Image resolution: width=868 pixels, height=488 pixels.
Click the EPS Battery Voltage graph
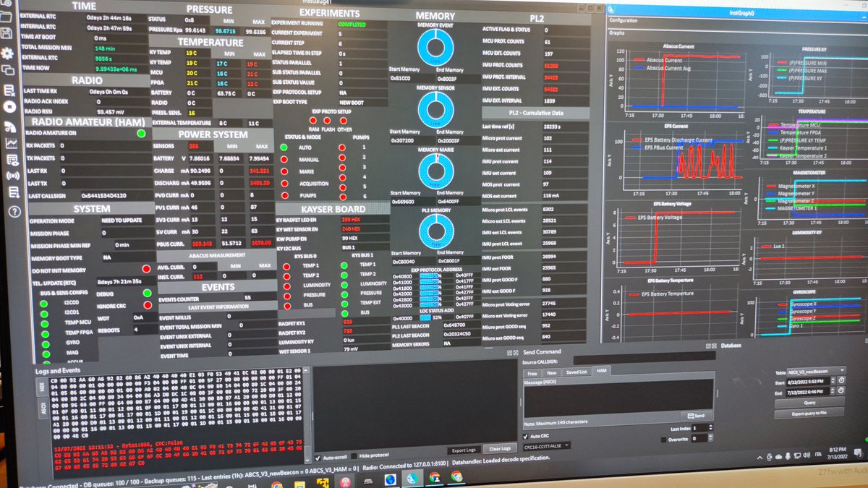677,238
